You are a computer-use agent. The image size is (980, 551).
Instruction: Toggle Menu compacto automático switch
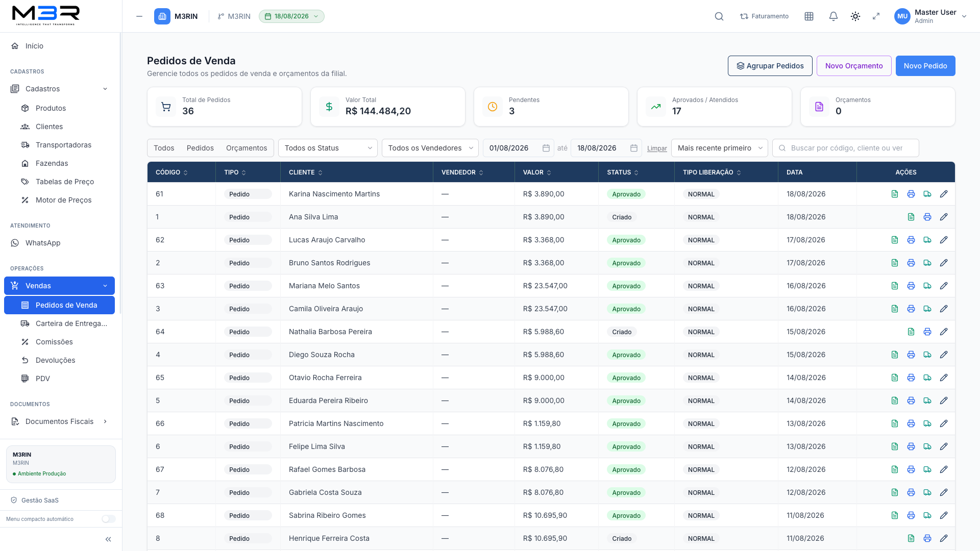108,519
